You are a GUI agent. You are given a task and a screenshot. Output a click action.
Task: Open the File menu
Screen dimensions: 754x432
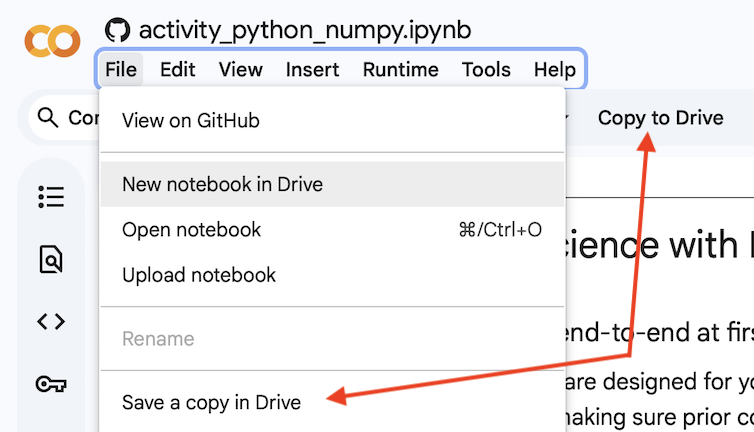click(121, 70)
